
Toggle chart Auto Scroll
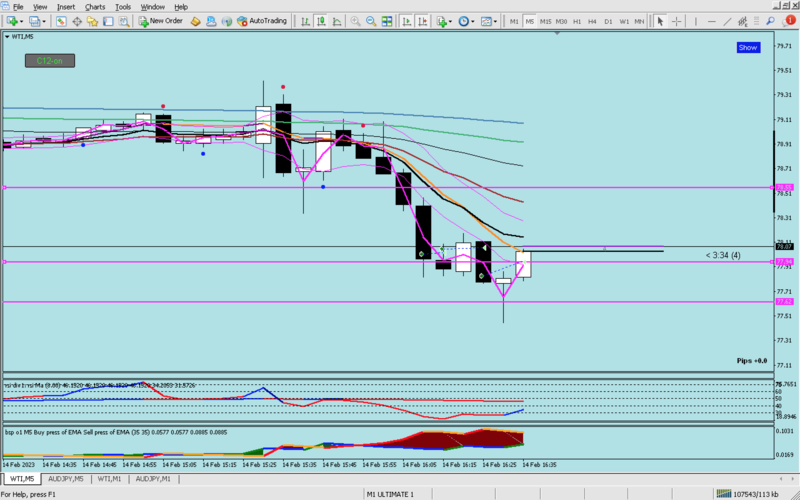click(x=407, y=21)
